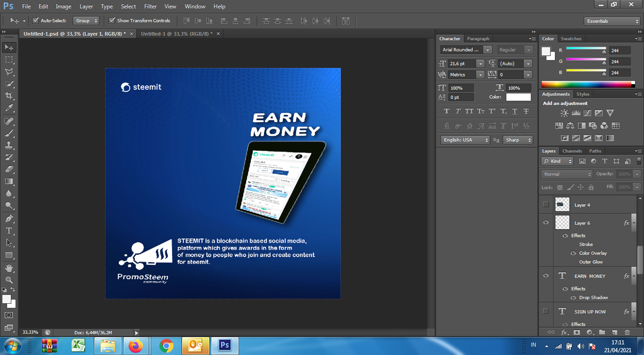Open the font size dropdown
Screen dimensions: 644x355
coord(480,64)
